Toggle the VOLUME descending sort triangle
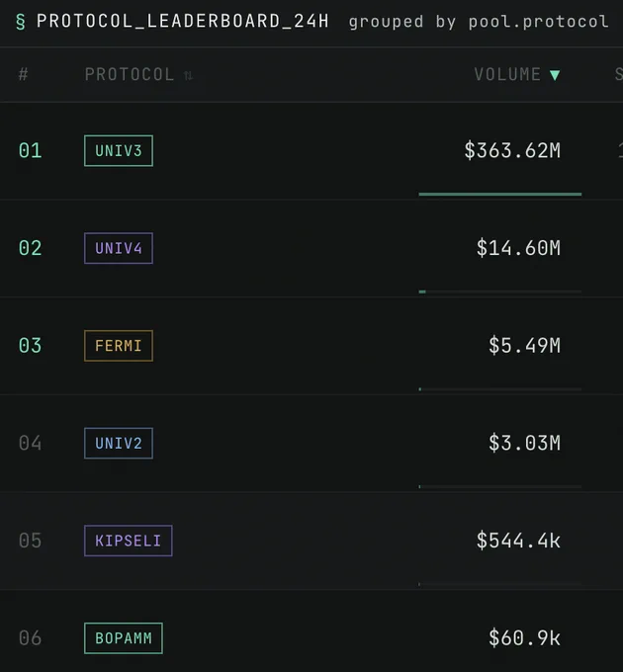This screenshot has height=672, width=623. point(555,75)
